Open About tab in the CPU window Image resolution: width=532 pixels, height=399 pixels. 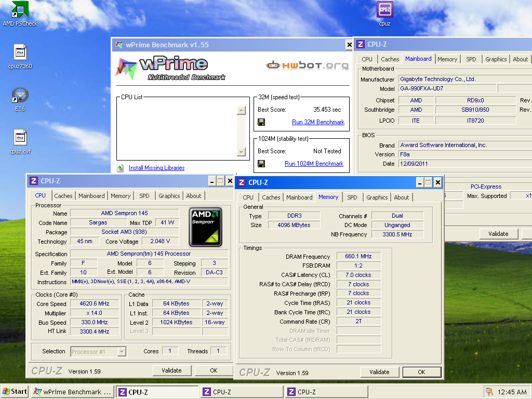click(193, 196)
